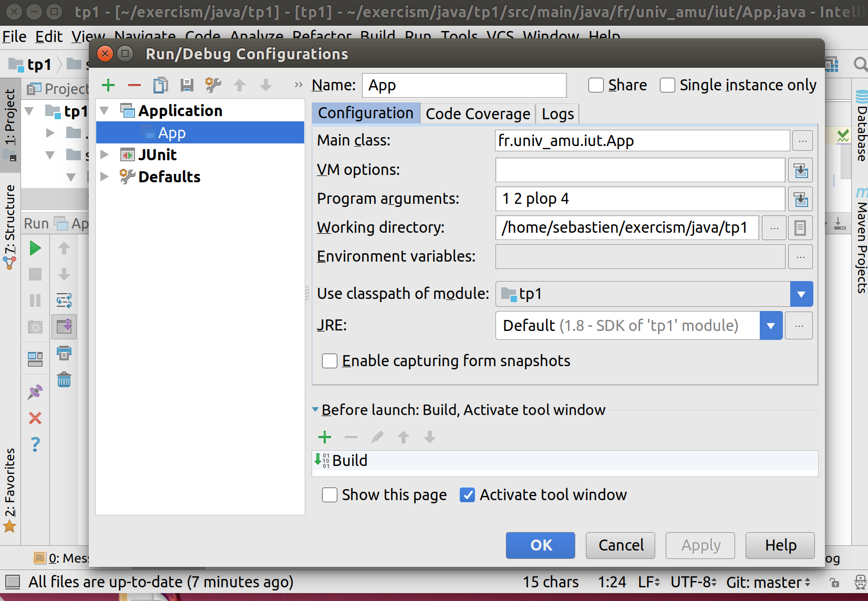Expand VM options field editor icon
The height and width of the screenshot is (601, 868).
tap(800, 170)
